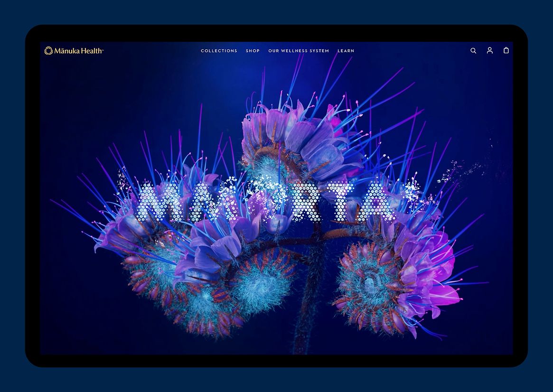This screenshot has height=392, width=553.
Task: Click the first letter M of hero title
Action: pyautogui.click(x=154, y=203)
